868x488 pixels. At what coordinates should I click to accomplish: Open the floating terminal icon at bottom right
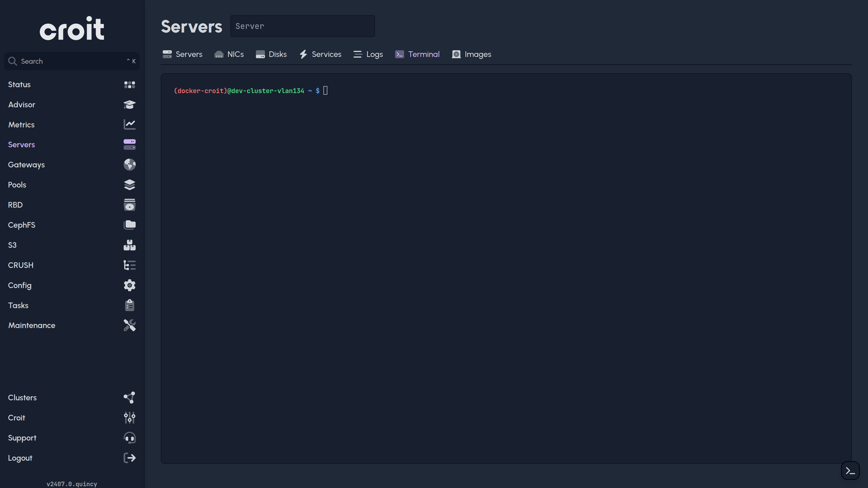pyautogui.click(x=850, y=470)
